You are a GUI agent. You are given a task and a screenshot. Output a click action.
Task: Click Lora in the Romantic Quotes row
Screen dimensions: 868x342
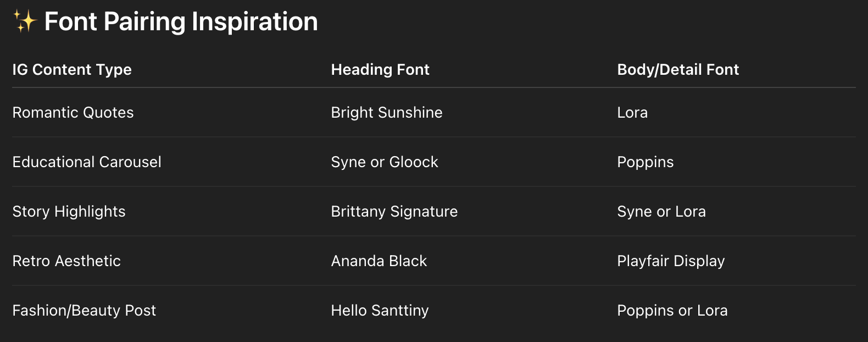point(632,112)
